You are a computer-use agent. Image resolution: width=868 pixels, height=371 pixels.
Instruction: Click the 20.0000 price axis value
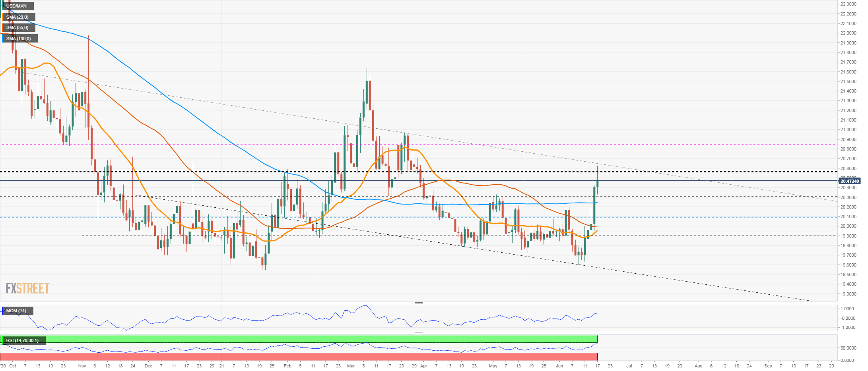(x=848, y=226)
